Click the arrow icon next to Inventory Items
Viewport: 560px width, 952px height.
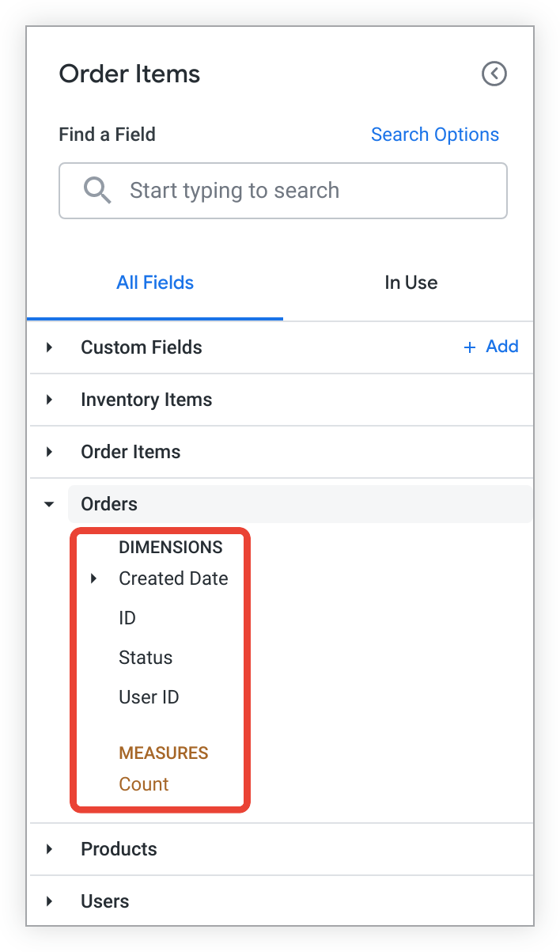[x=48, y=400]
